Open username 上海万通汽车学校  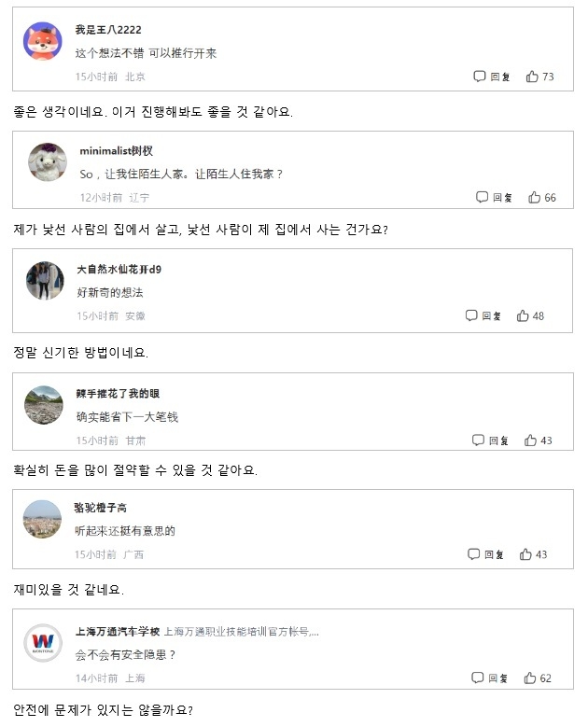pos(118,632)
